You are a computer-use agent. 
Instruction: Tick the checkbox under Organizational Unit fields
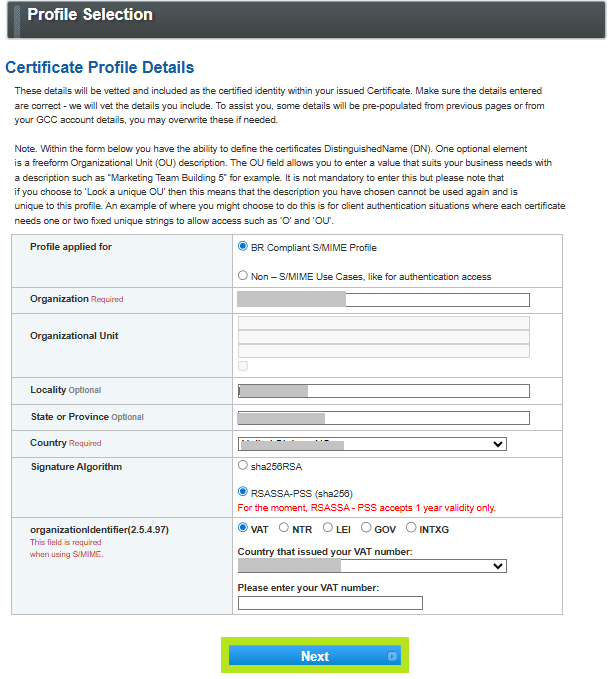(243, 366)
